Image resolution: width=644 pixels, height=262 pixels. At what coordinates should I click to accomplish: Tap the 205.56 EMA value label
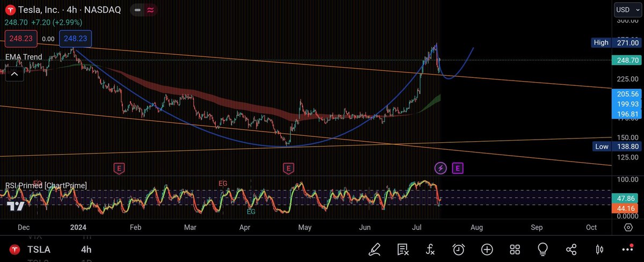coord(626,93)
